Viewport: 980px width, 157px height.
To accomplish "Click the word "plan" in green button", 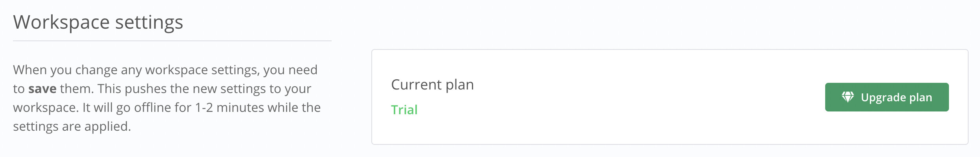I will (921, 97).
